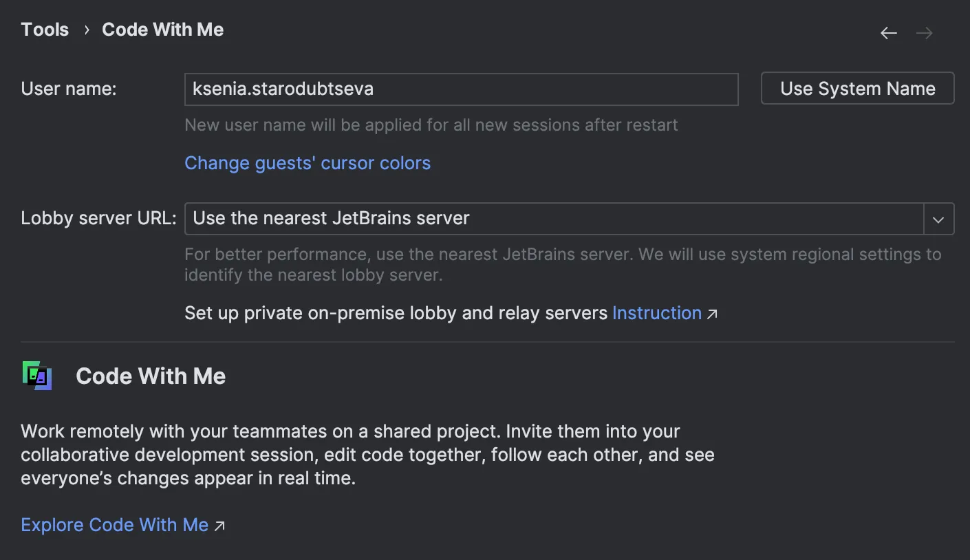Click the Code With Me logo icon
The height and width of the screenshot is (560, 970).
pyautogui.click(x=37, y=376)
